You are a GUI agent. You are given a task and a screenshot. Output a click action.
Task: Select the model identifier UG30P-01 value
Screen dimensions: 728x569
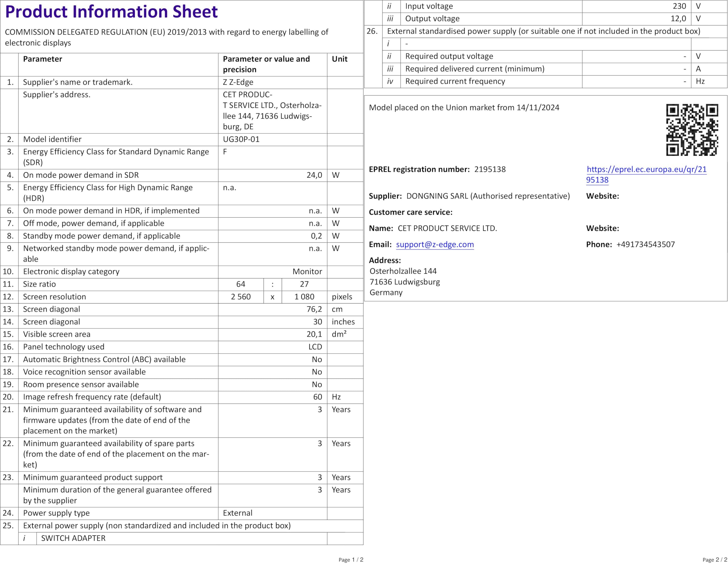[241, 139]
